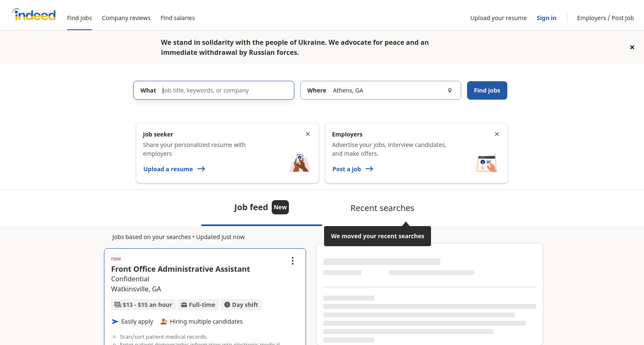This screenshot has height=345, width=644.
Task: Close the Job seeker card
Action: pyautogui.click(x=308, y=134)
